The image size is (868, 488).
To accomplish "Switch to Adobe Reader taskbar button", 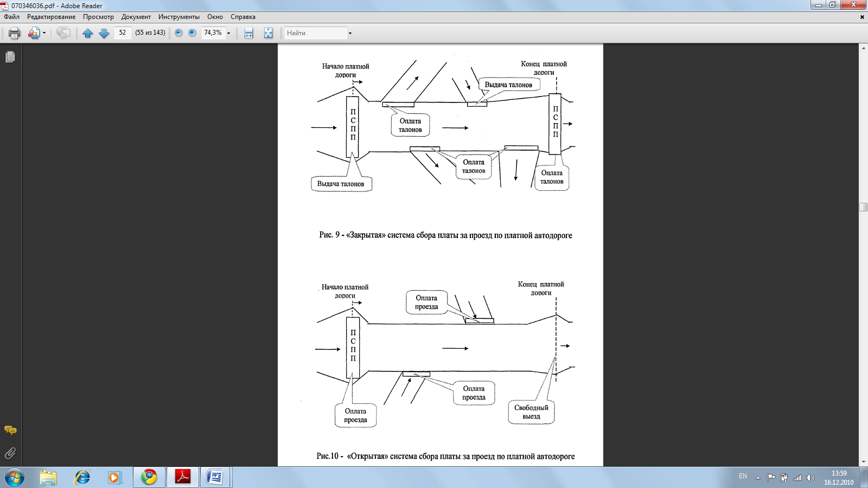I will tap(183, 477).
